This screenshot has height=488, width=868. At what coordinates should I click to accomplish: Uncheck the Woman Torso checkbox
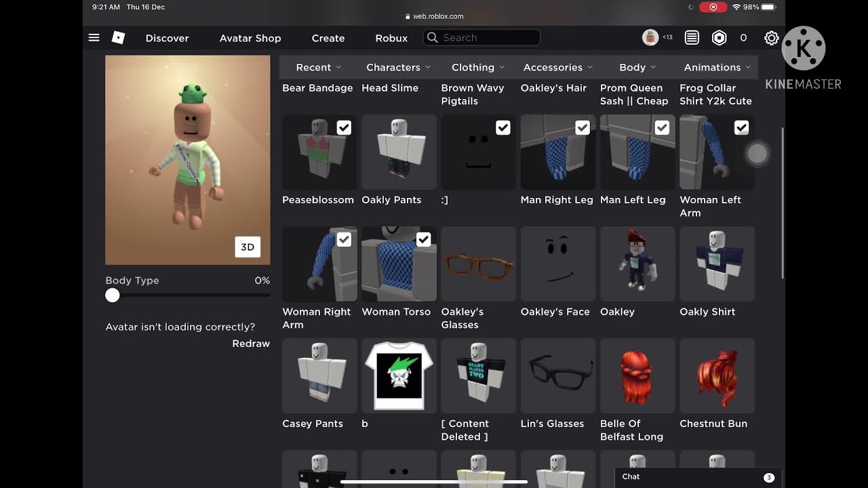(423, 239)
